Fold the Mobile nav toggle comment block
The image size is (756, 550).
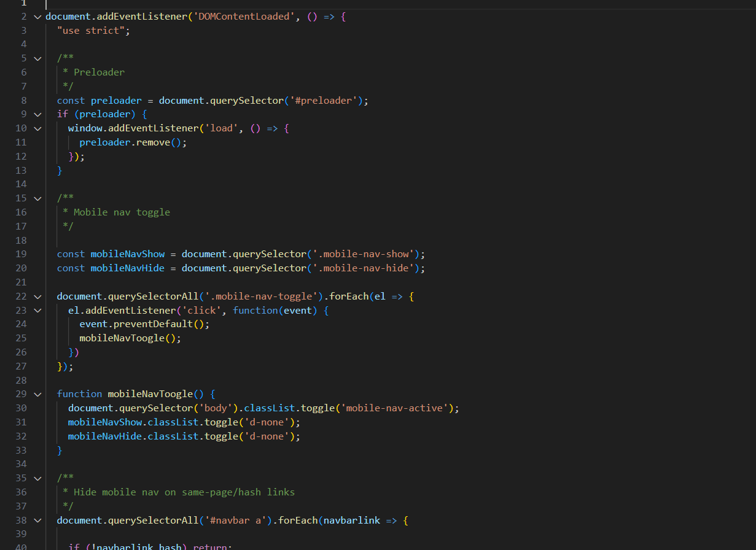[37, 198]
